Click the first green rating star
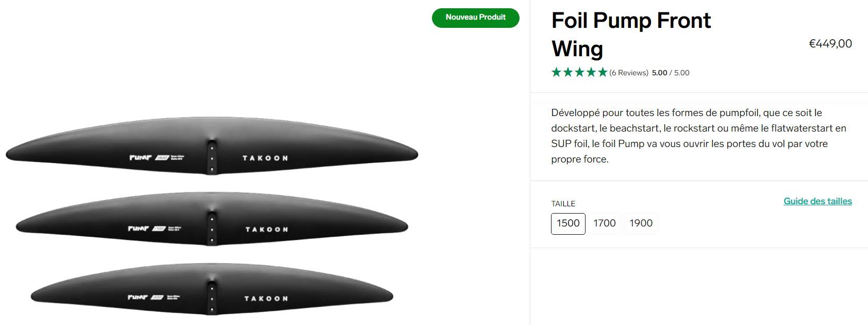The width and height of the screenshot is (868, 325). click(556, 73)
